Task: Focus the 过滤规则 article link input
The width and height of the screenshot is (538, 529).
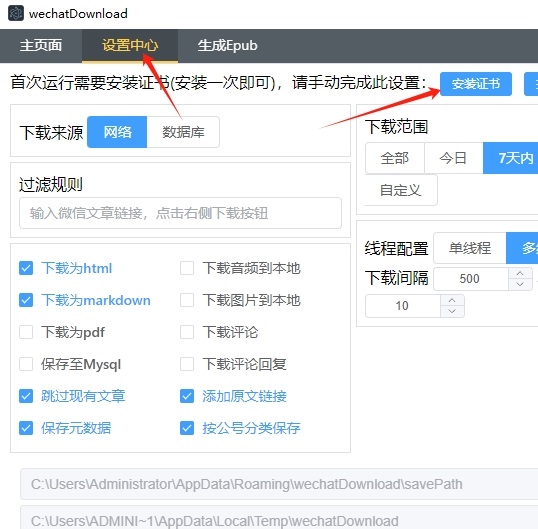Action: click(180, 213)
